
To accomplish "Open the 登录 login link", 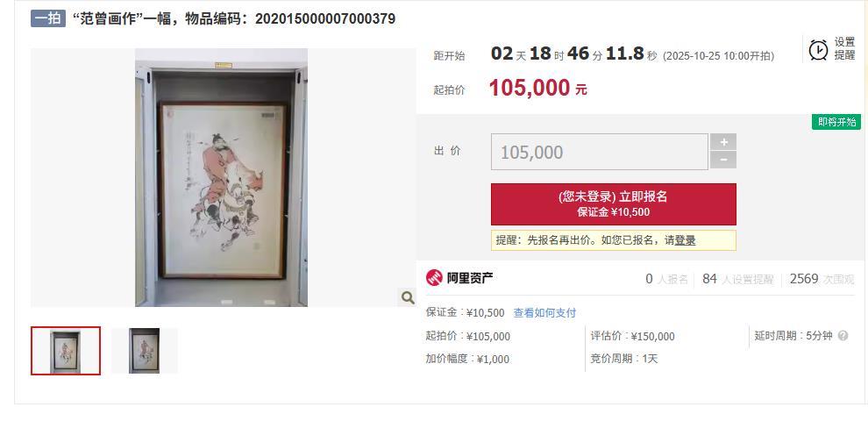I will [685, 240].
